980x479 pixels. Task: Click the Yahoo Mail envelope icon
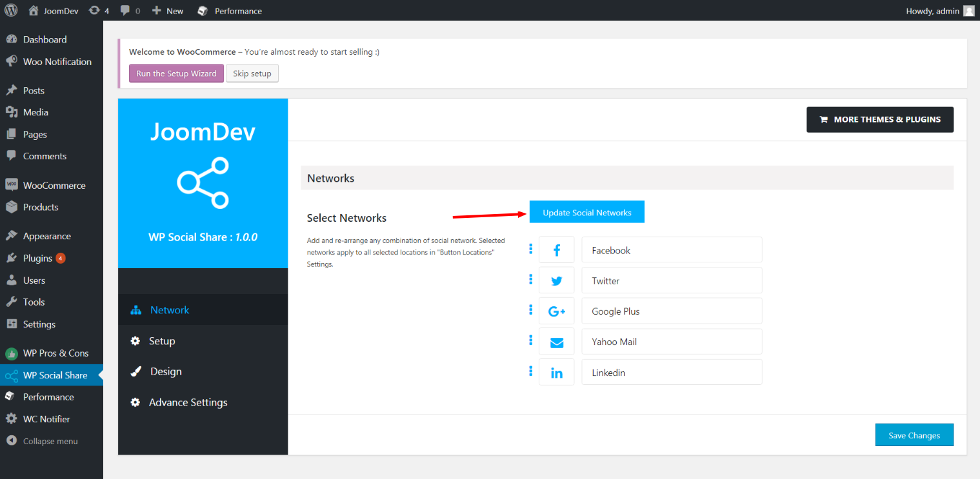(x=556, y=342)
